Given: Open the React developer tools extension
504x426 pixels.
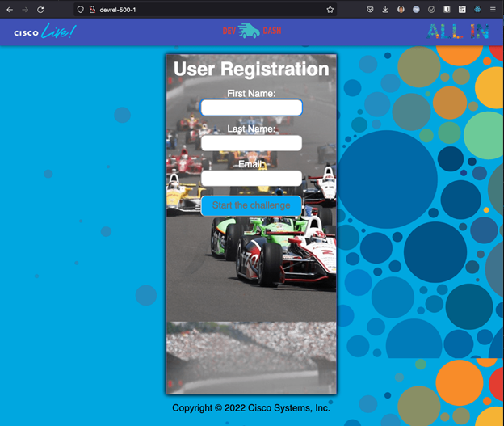Looking at the screenshot, I should [477, 10].
